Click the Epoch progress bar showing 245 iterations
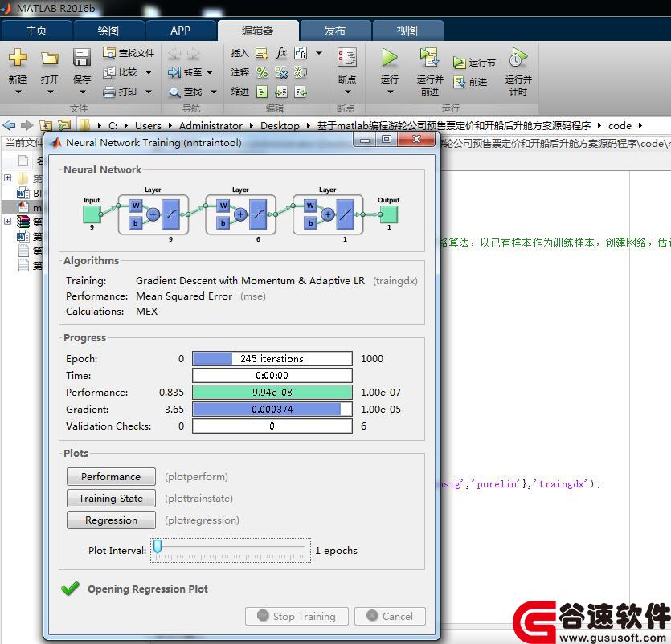 click(272, 358)
